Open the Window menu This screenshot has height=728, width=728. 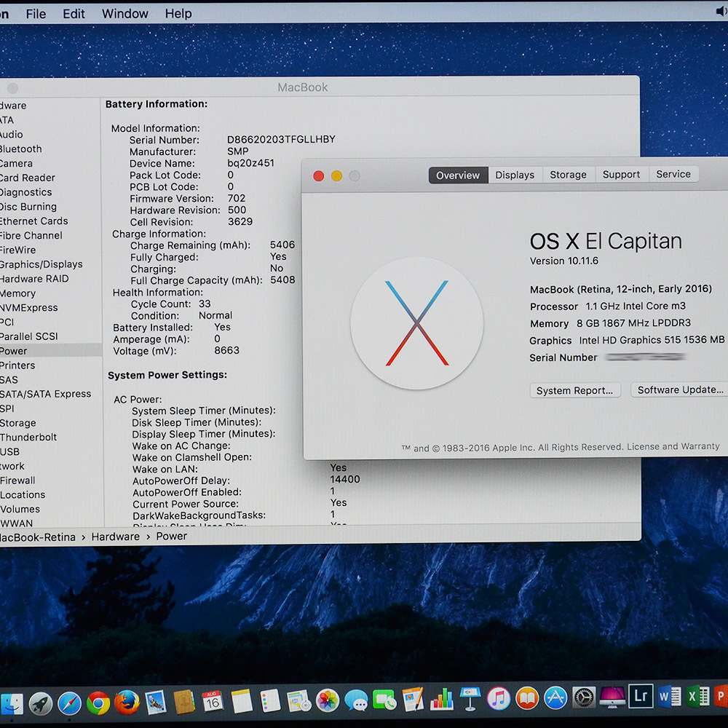click(x=125, y=14)
